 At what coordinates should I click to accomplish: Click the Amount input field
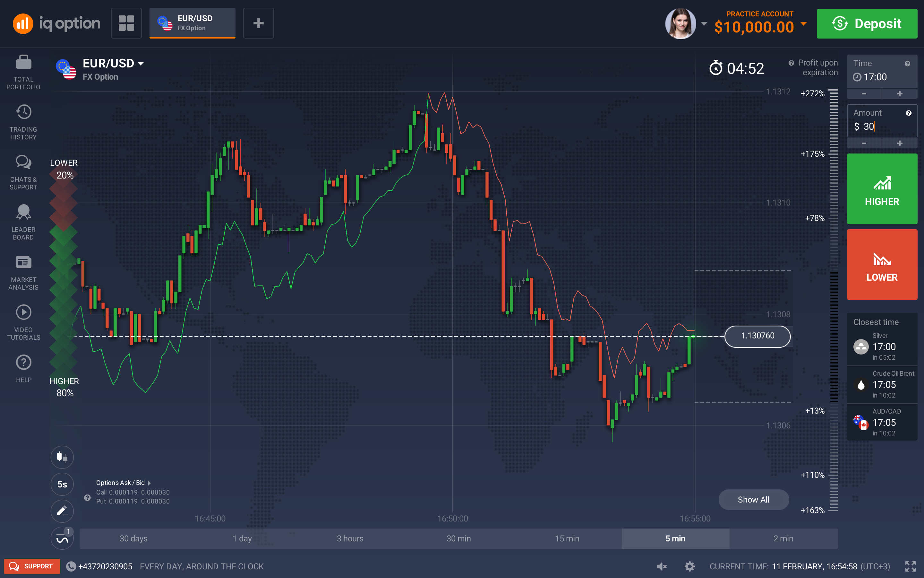point(882,121)
